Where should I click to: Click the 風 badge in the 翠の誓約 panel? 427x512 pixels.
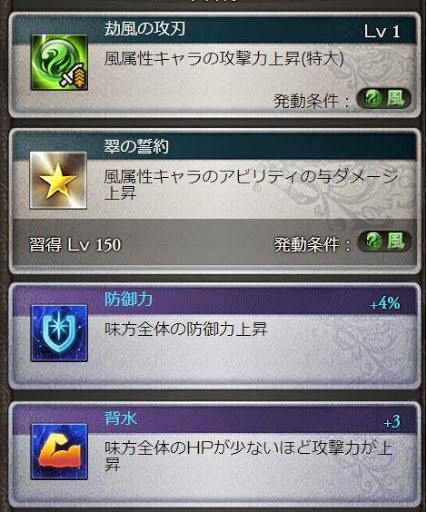coord(384,241)
